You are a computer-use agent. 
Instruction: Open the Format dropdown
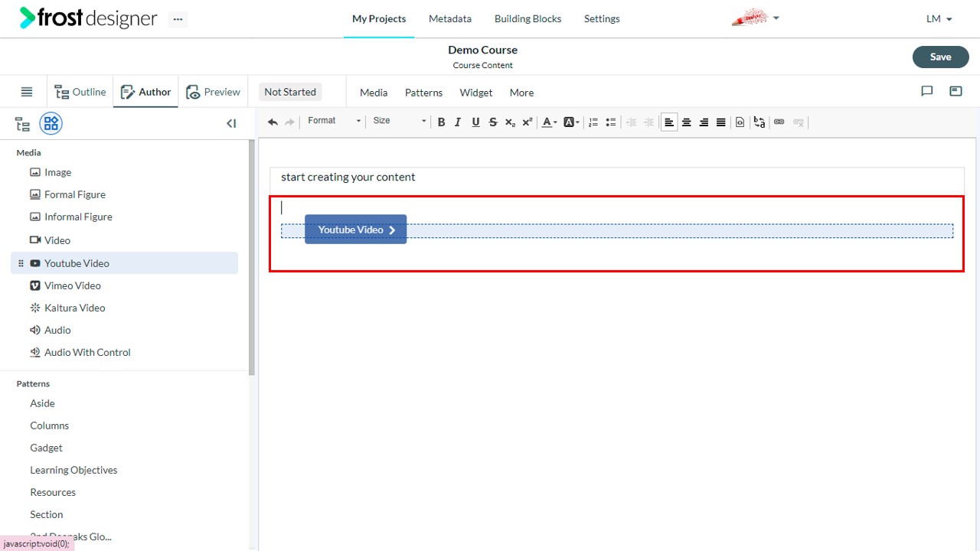tap(334, 121)
